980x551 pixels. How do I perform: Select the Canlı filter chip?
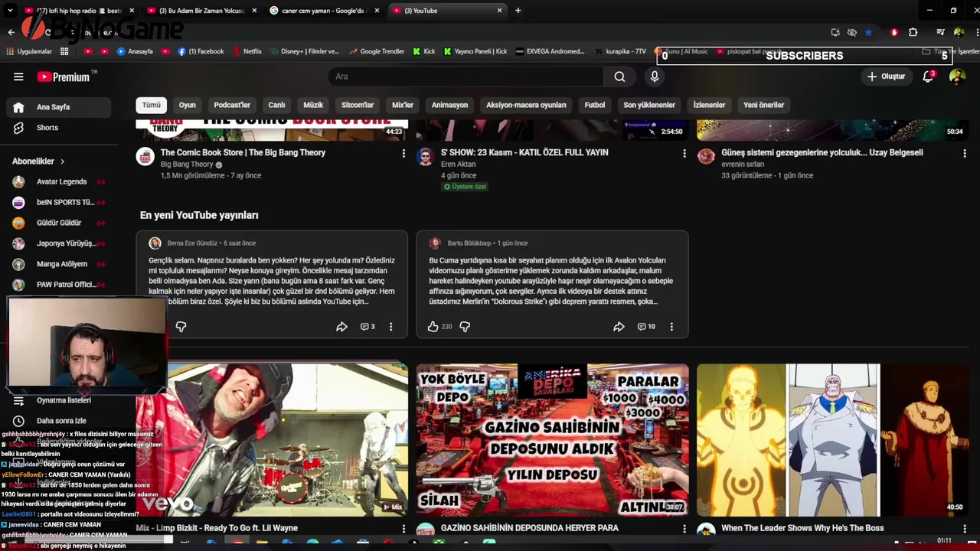pos(276,105)
